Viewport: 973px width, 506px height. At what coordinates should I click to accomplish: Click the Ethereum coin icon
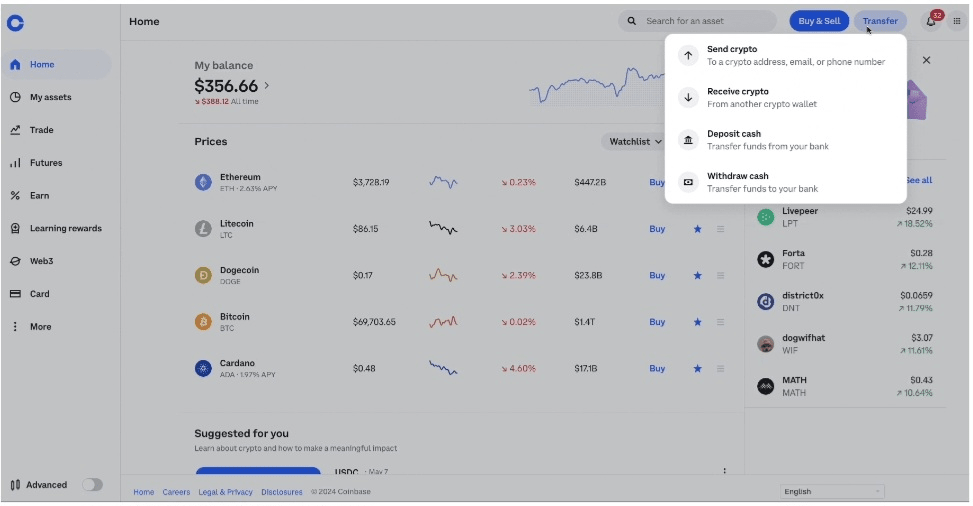(x=203, y=182)
